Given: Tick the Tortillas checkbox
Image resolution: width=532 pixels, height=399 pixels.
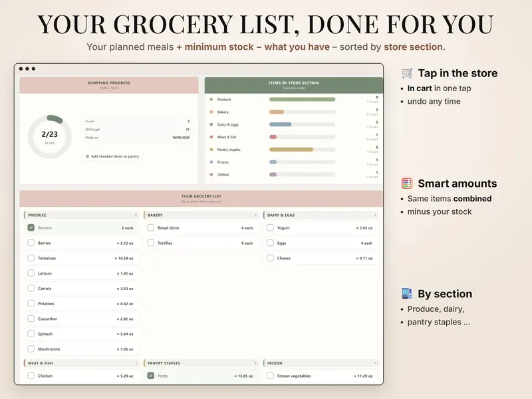Looking at the screenshot, I should point(151,243).
